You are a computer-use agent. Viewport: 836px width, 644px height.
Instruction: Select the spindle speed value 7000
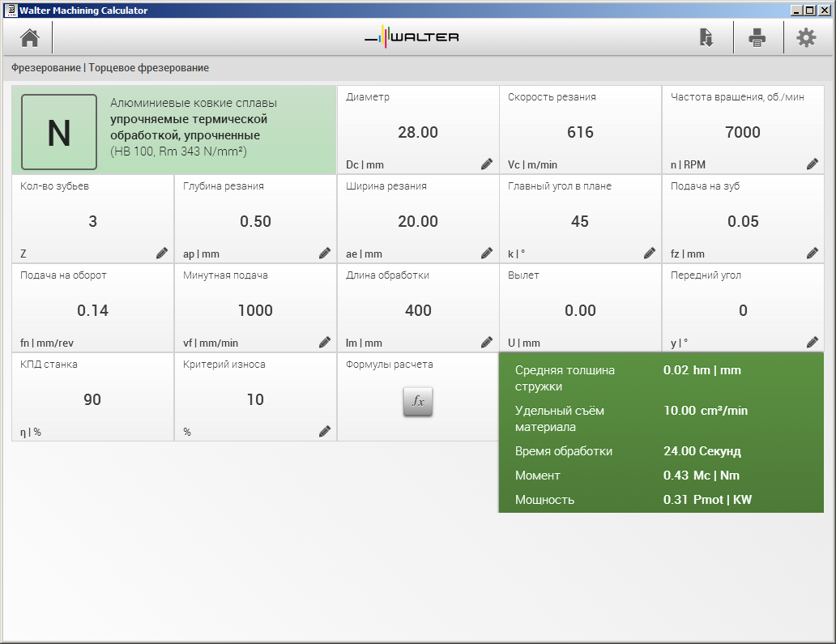[743, 132]
